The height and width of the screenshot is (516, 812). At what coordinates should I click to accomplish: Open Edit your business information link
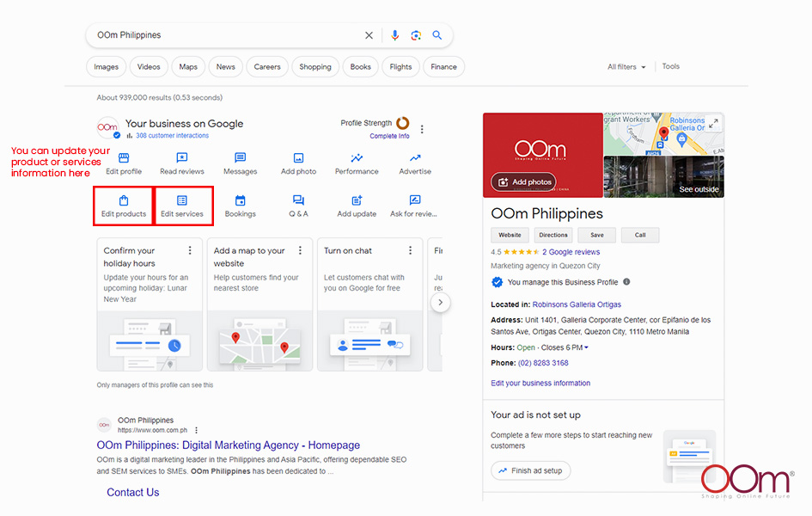point(540,384)
